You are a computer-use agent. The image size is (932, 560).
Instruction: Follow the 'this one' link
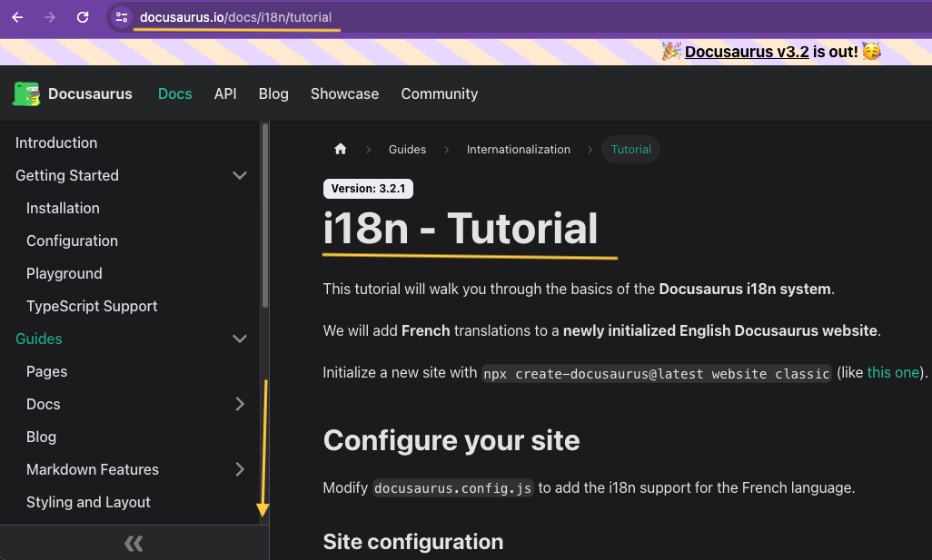(x=893, y=372)
